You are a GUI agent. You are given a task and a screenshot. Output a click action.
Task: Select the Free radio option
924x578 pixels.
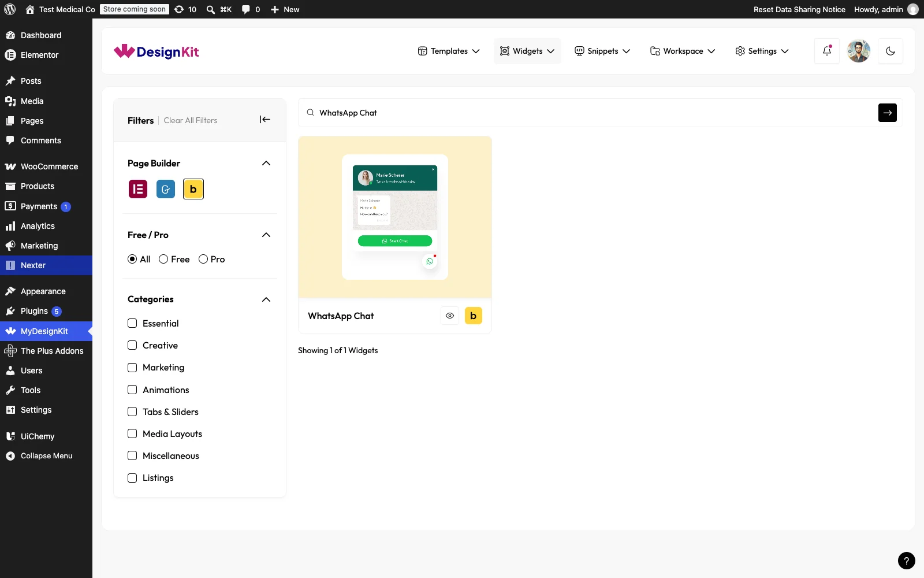coord(163,259)
